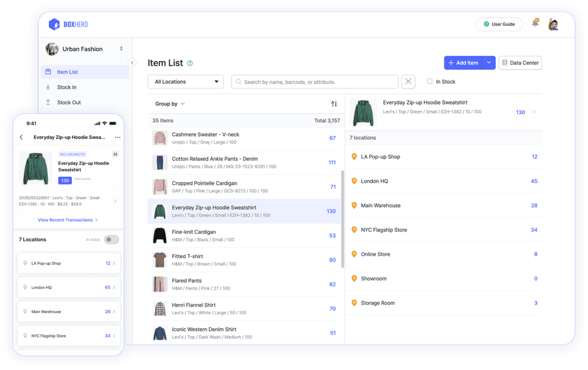Select the Fitted T-shirt row
Viewport: 588px width, 370px height.
coord(244,260)
